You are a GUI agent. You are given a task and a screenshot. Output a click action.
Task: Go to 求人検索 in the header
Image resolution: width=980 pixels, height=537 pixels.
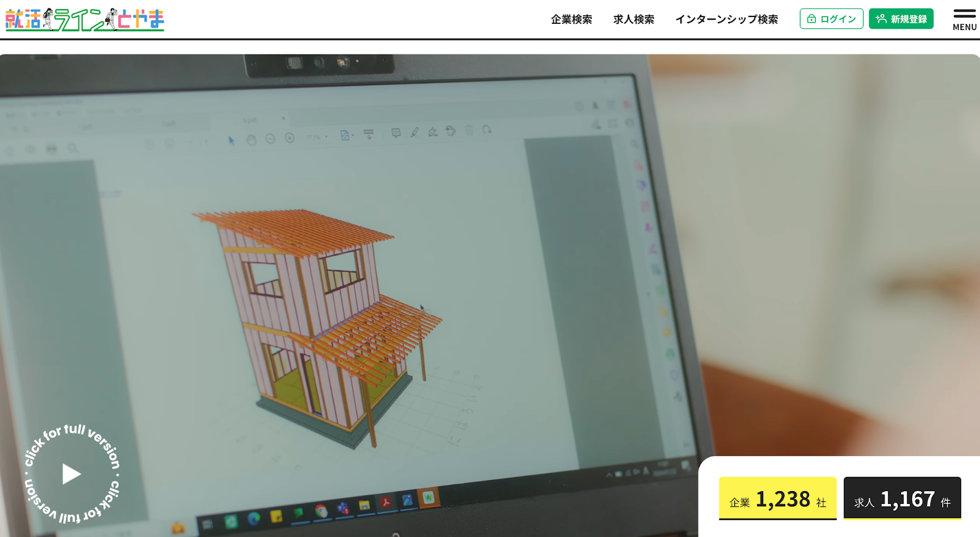tap(634, 19)
